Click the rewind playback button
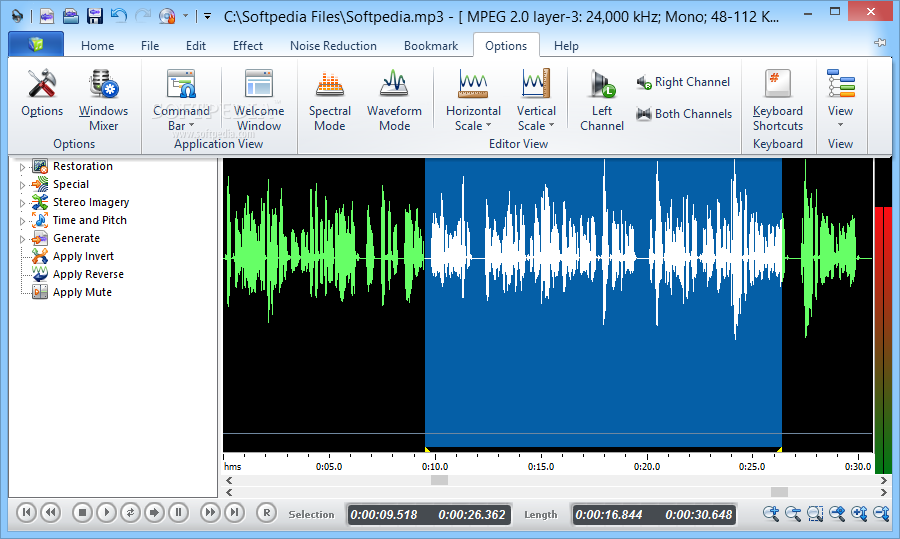This screenshot has height=539, width=900. pyautogui.click(x=51, y=513)
